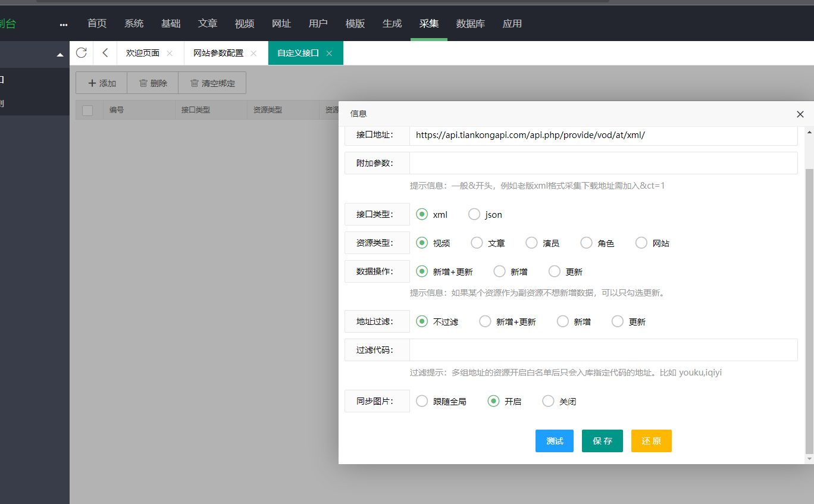Image resolution: width=814 pixels, height=504 pixels.
Task: Close the 自定义接口 tab
Action: 329,53
